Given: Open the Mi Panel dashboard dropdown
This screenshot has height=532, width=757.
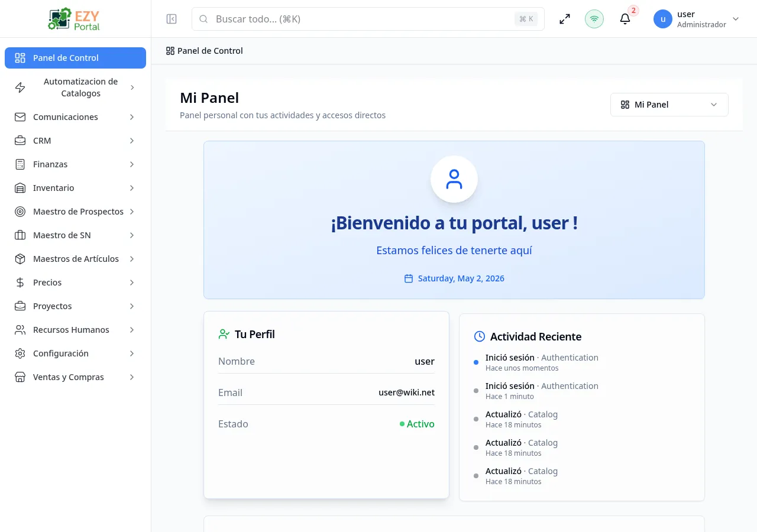Looking at the screenshot, I should (x=669, y=105).
